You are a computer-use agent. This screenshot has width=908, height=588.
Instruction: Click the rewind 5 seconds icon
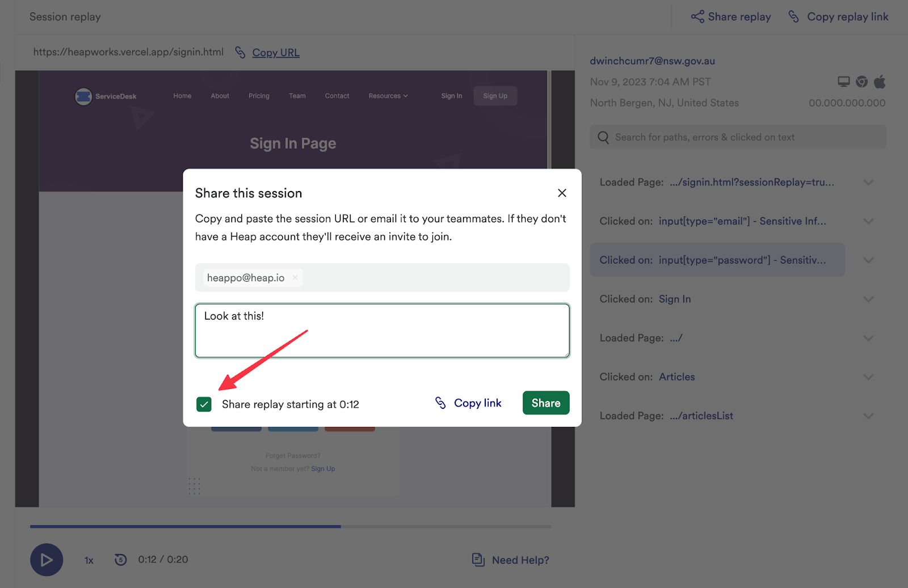coord(120,560)
